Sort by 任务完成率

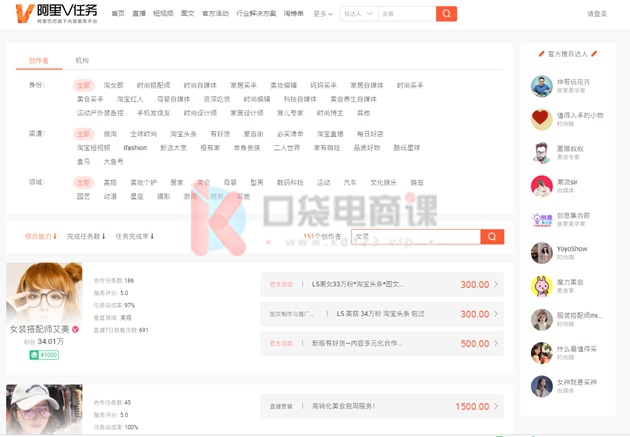click(x=135, y=236)
